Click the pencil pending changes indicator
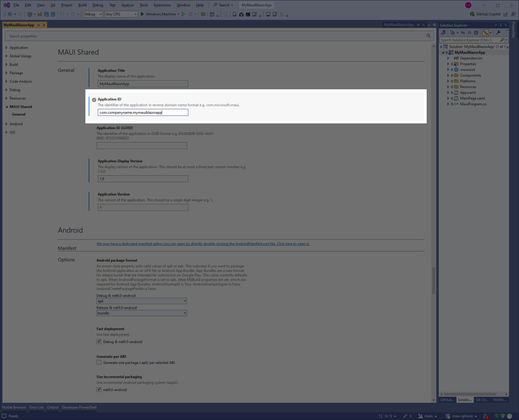 407,416
